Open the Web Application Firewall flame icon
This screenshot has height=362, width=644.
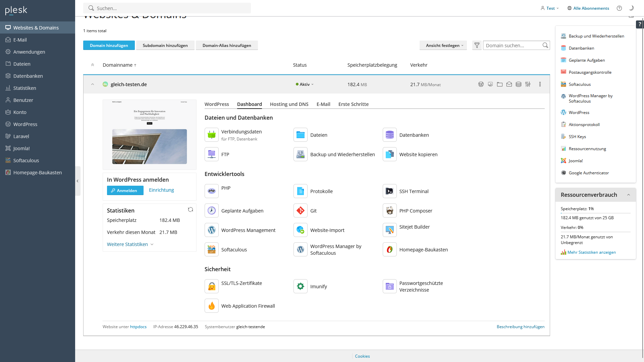(x=212, y=306)
